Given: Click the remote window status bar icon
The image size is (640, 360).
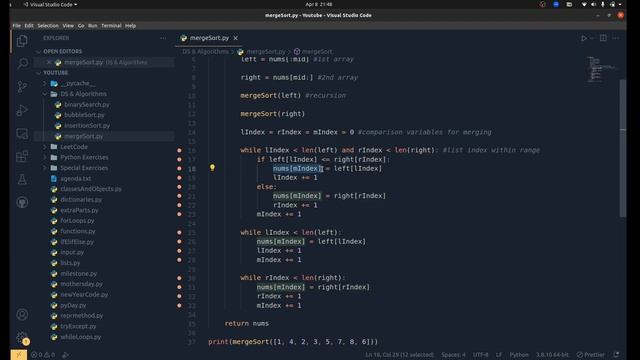Looking at the screenshot, I should coord(18,355).
